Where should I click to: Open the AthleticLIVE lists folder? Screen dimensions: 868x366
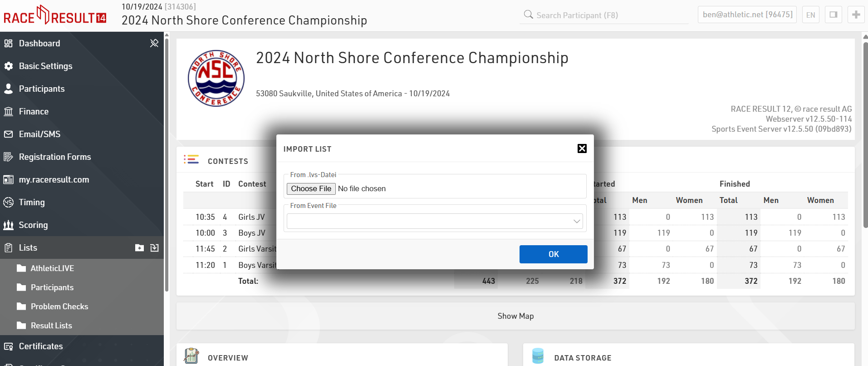click(x=52, y=268)
